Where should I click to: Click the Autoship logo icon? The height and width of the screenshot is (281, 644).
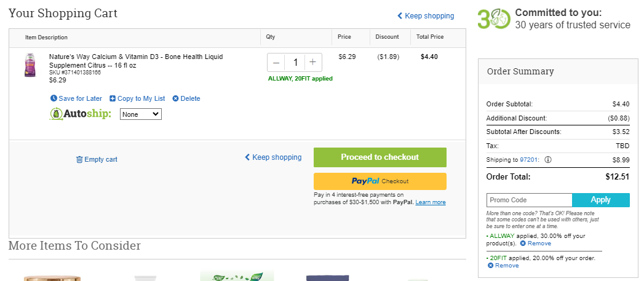(x=56, y=114)
